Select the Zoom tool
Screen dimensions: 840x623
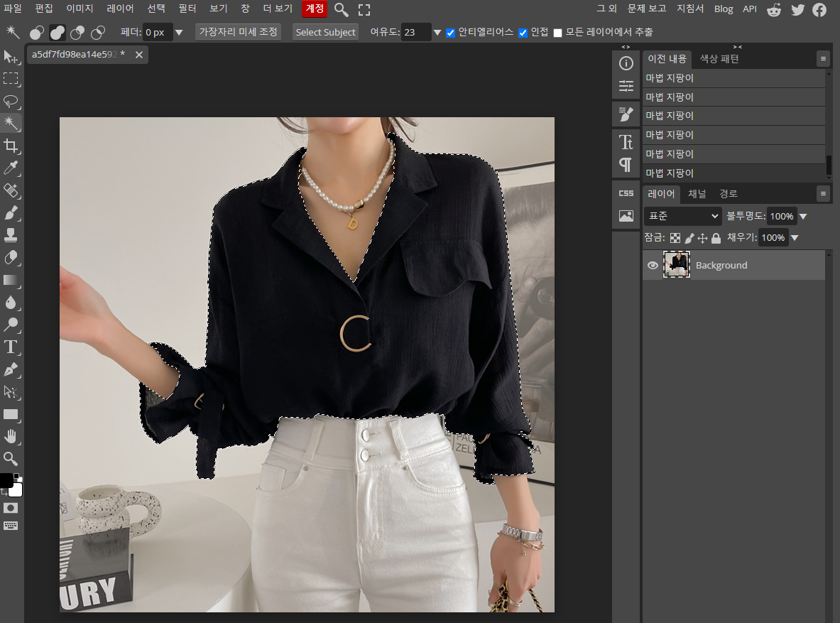[x=11, y=459]
